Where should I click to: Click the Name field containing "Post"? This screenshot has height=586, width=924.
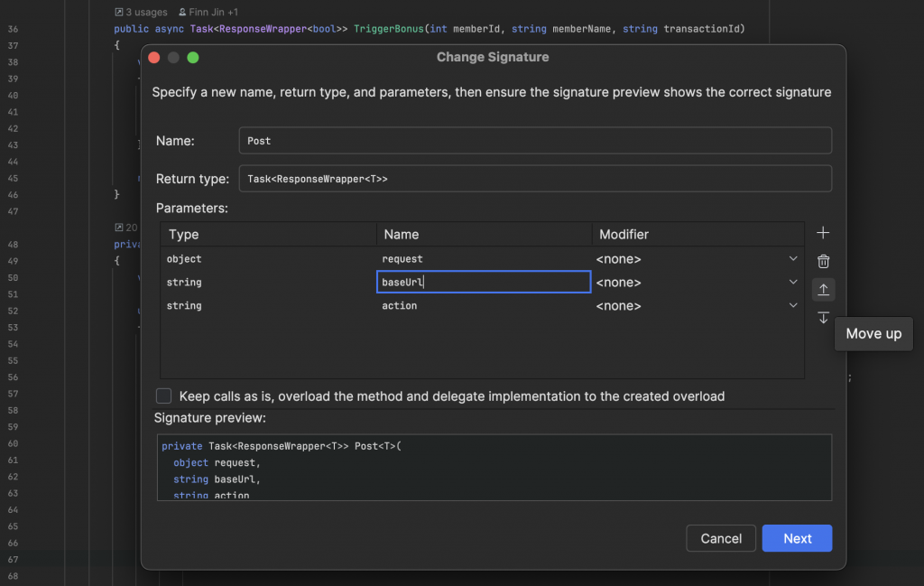(534, 141)
